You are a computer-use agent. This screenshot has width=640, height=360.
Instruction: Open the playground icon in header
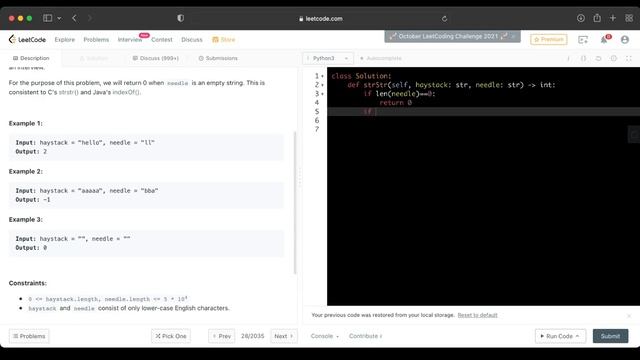click(x=583, y=40)
